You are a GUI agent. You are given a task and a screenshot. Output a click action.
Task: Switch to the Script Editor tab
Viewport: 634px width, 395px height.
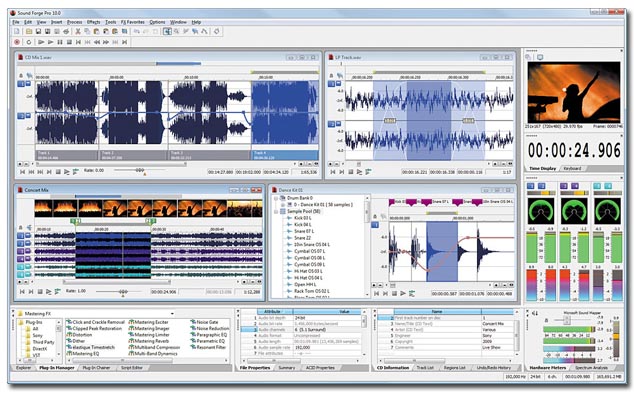tap(132, 368)
